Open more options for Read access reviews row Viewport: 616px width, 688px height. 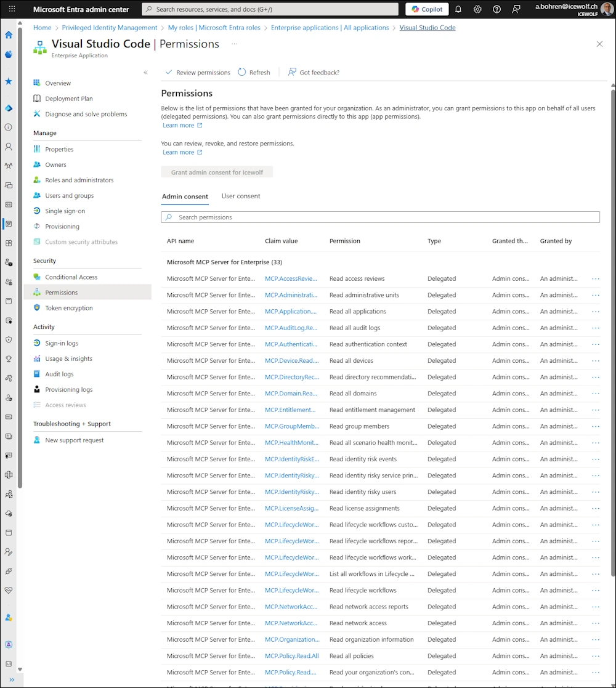click(595, 278)
